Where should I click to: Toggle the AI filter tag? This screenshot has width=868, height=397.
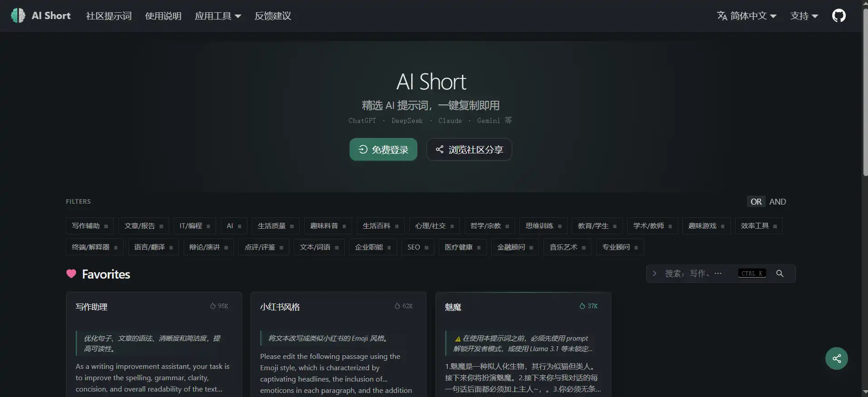tap(234, 225)
